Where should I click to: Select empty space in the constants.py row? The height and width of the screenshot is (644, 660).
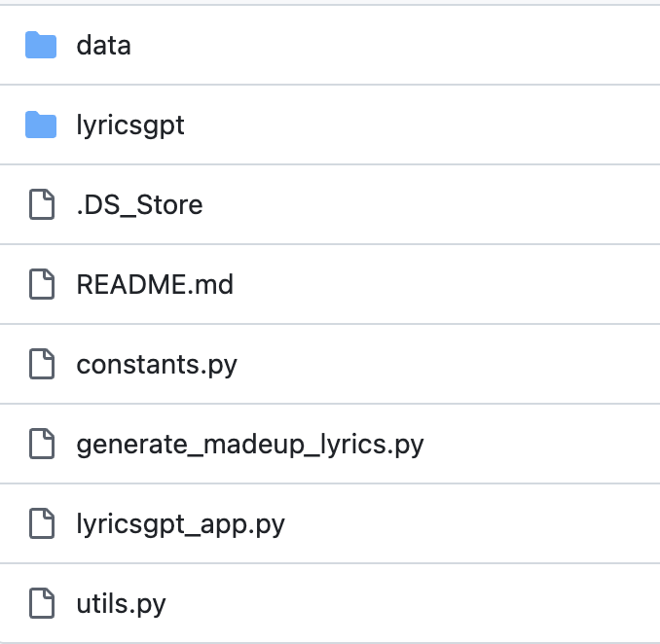coord(438,364)
